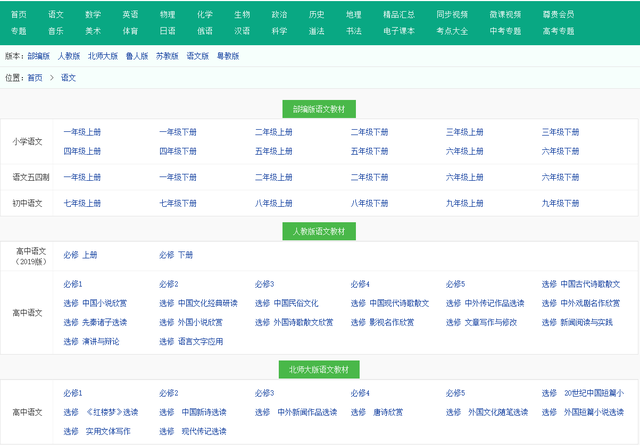Screen dimensions: 640x445
Task: Open 选修 中国古代诗歌散文
Action: 581,284
